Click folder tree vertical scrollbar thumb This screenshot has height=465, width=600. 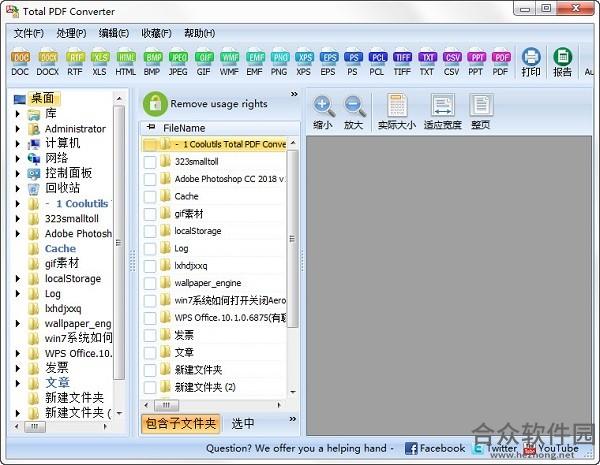tap(119, 243)
